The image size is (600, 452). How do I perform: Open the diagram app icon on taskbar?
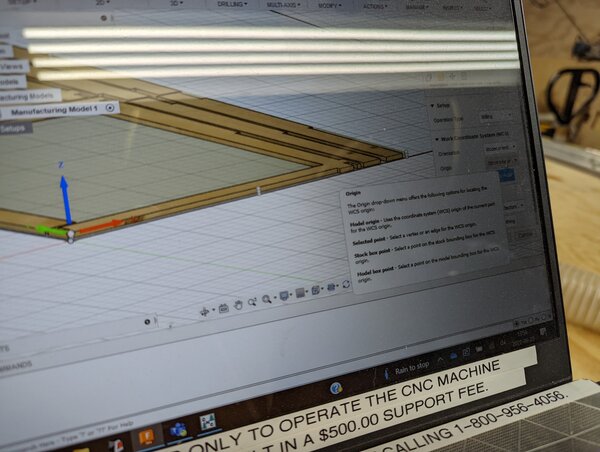click(x=207, y=422)
